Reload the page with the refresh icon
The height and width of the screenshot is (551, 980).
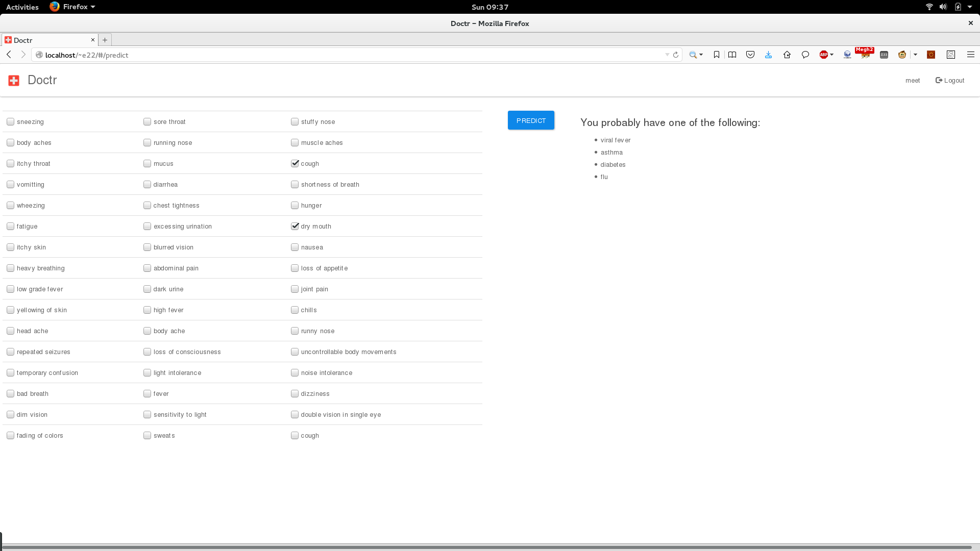pos(676,55)
